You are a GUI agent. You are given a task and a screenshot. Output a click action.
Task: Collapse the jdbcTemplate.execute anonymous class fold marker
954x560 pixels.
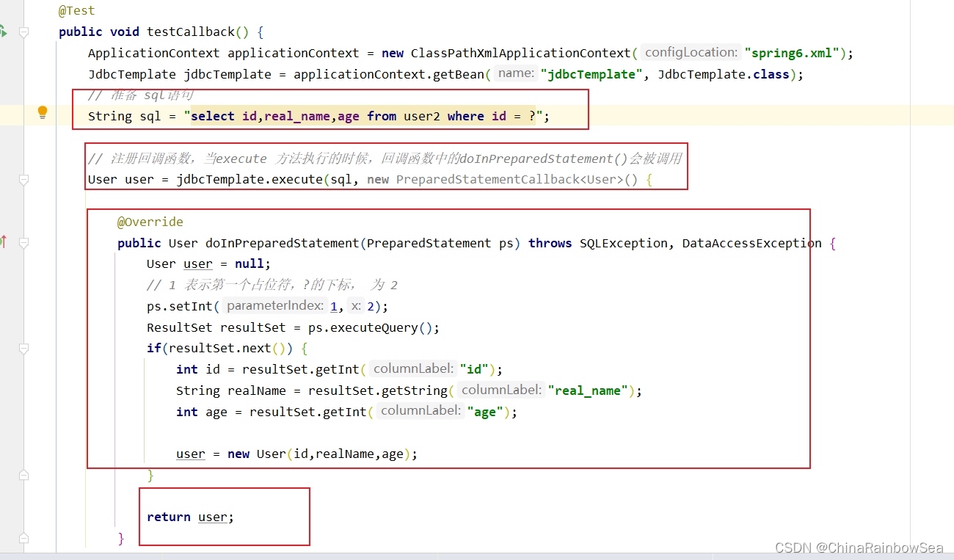23,180
